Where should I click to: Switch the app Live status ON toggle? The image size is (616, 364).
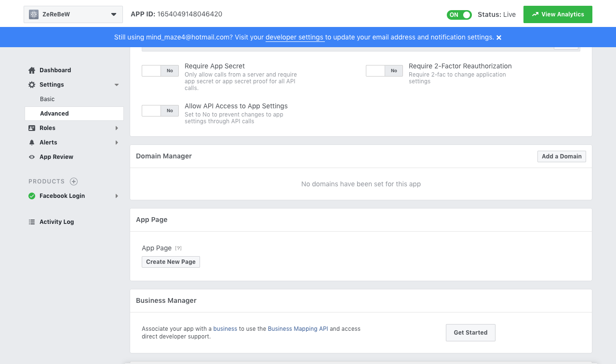click(459, 15)
